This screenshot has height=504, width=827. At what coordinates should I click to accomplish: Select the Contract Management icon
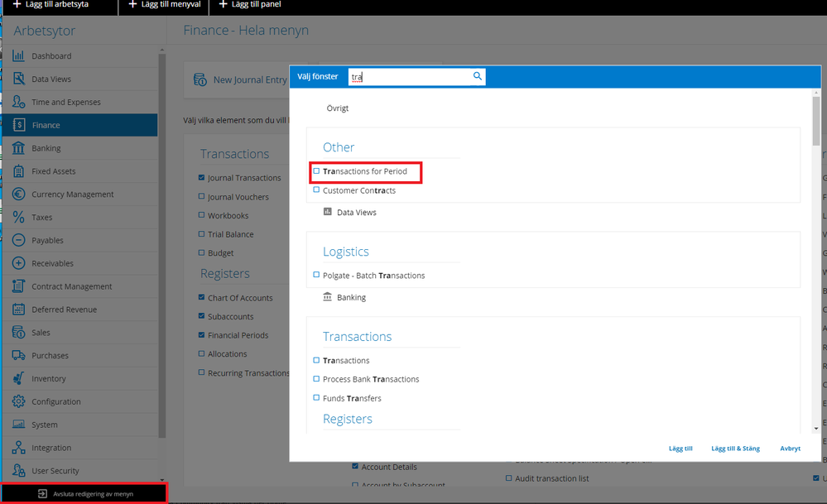point(18,286)
